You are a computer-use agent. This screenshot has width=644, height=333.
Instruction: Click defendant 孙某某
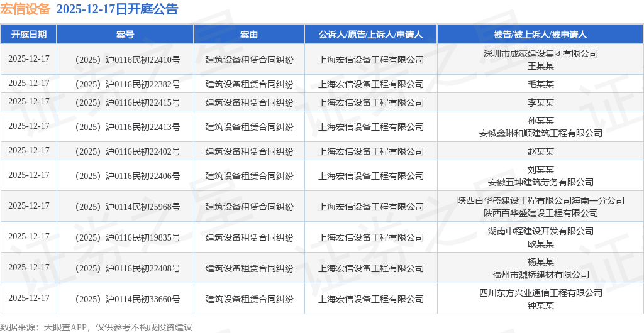pyautogui.click(x=540, y=121)
